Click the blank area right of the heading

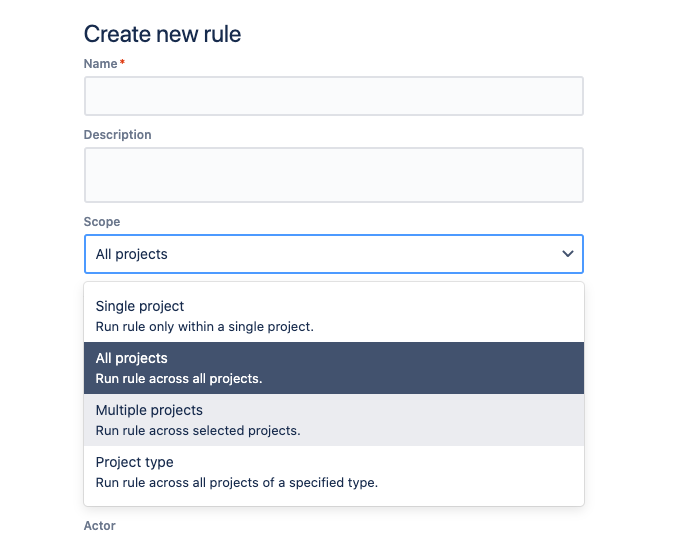420,34
